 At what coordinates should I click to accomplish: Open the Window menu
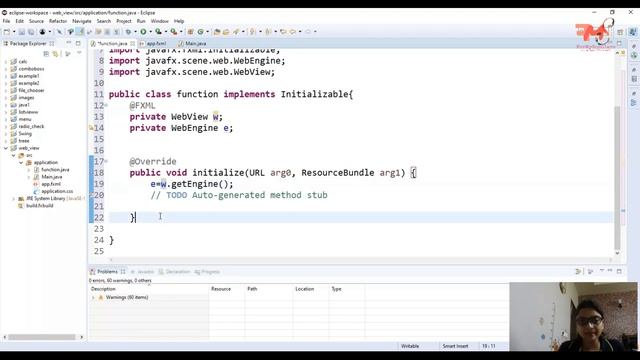(160, 21)
